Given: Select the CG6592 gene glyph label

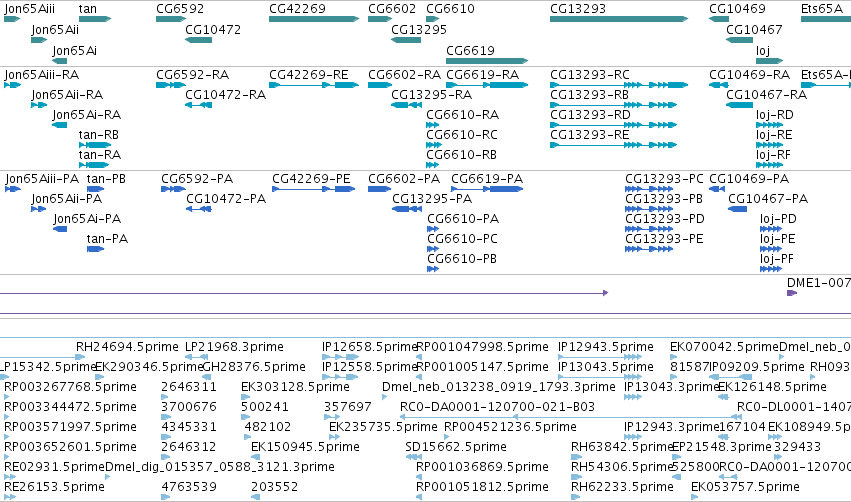Looking at the screenshot, I should point(180,9).
